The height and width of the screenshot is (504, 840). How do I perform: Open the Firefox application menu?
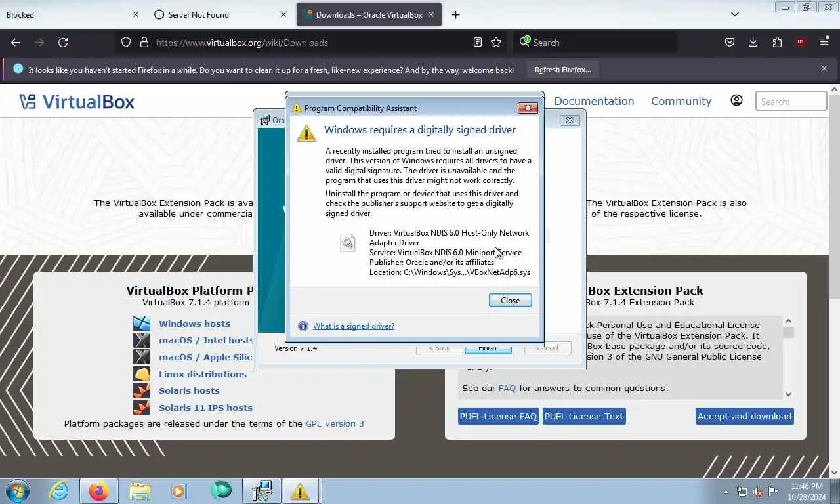point(824,42)
